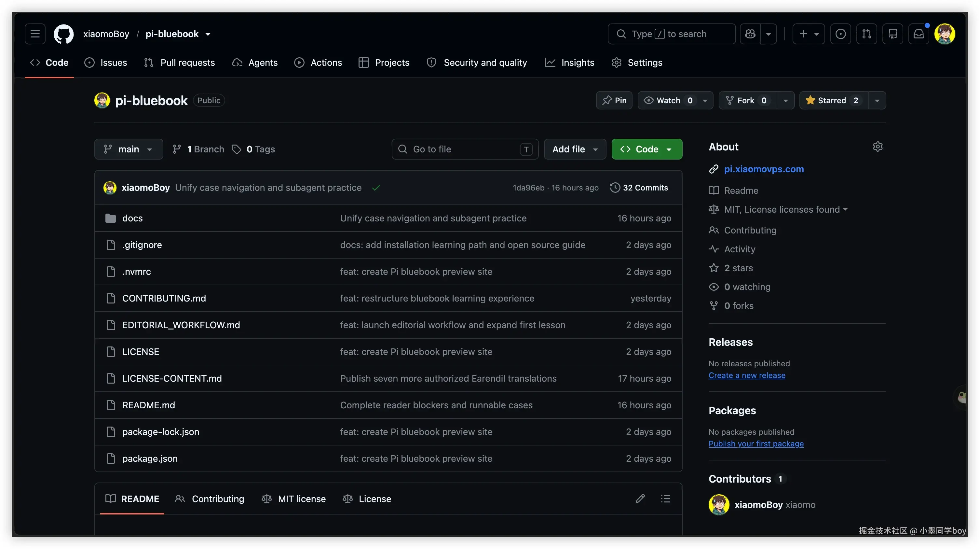Pin the pi-bluebook repository
980x549 pixels.
614,101
